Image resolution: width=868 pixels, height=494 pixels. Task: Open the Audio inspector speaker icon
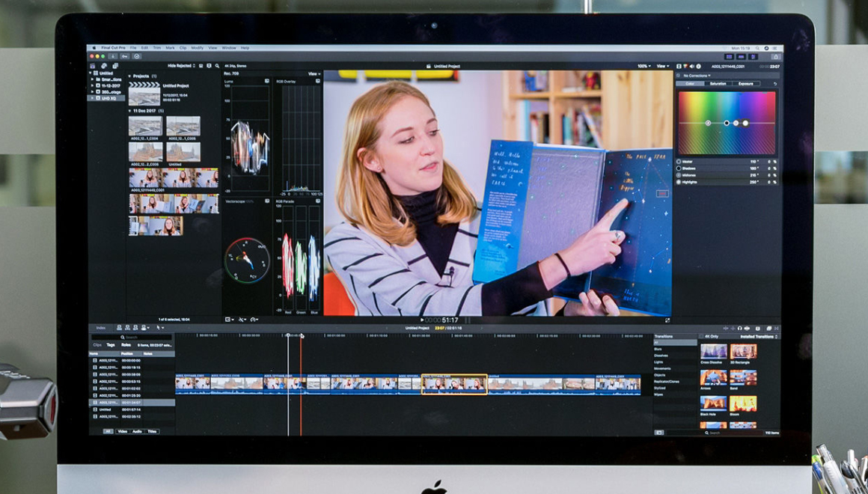point(691,67)
